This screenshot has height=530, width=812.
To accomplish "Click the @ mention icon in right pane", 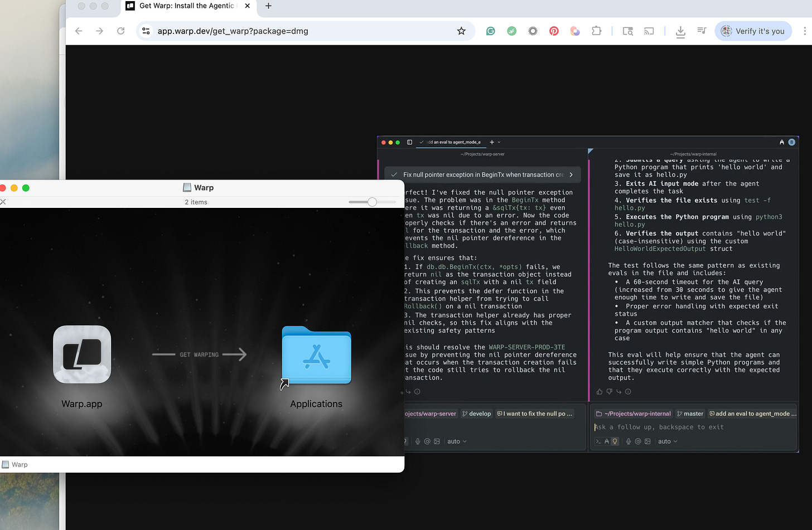I will pos(638,441).
